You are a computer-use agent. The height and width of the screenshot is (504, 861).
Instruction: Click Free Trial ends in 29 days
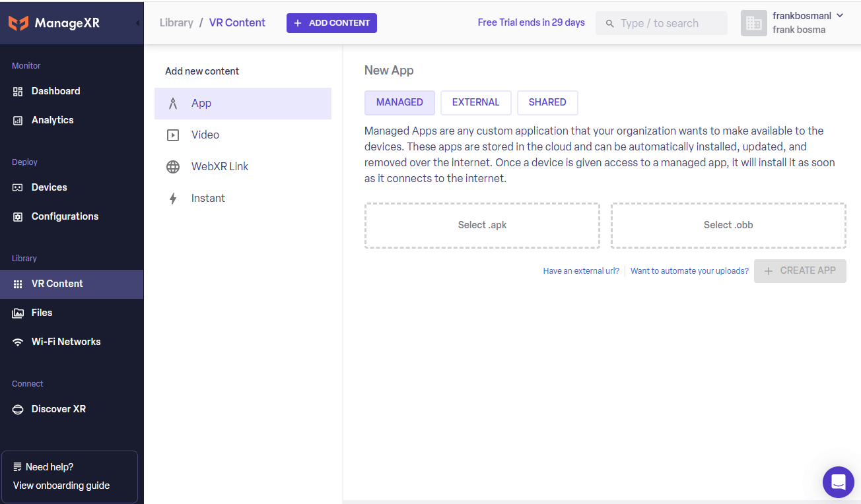[532, 23]
